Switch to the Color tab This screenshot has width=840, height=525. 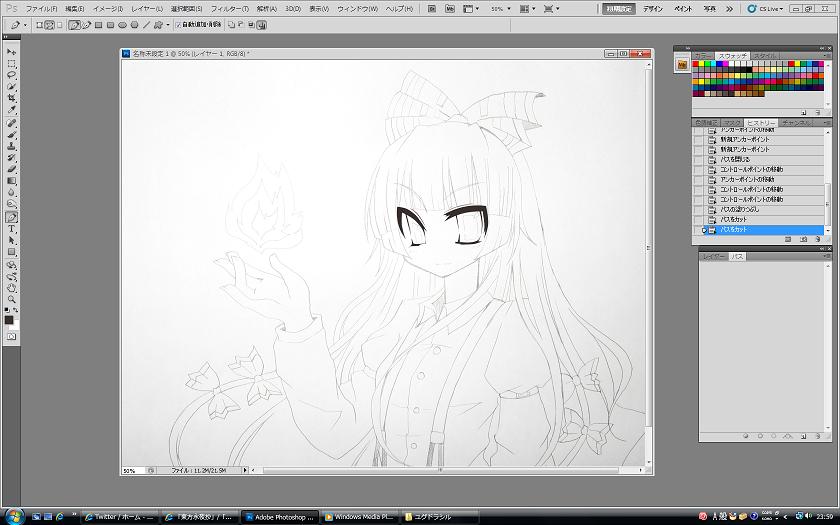703,56
